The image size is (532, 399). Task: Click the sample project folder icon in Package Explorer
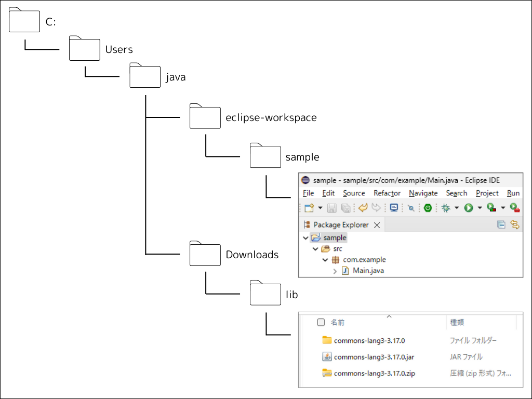tap(316, 237)
